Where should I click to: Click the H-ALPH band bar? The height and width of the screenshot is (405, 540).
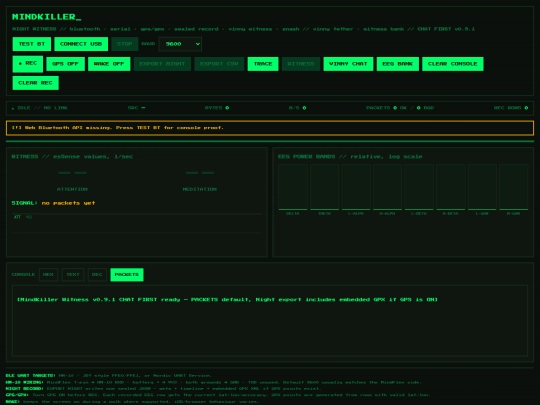(387, 187)
